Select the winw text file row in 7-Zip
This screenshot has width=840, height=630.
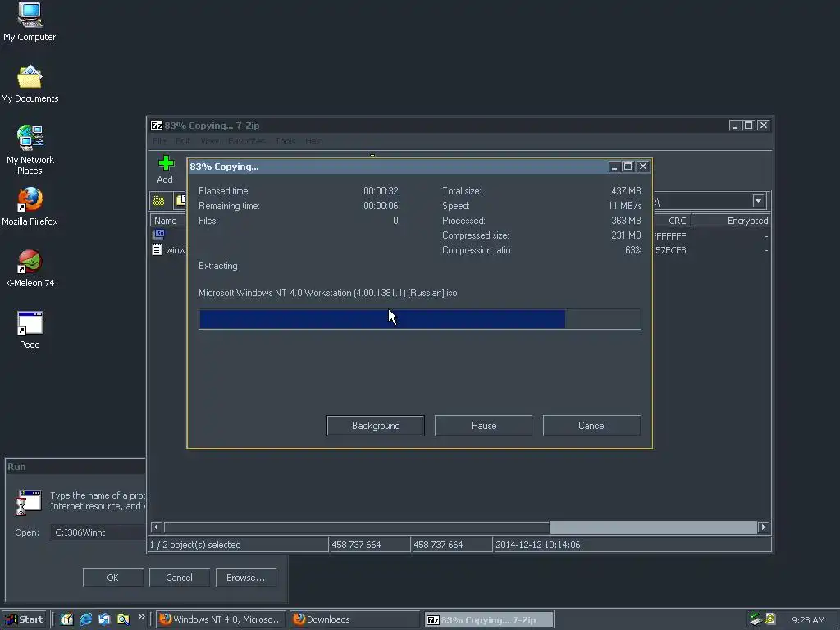169,250
